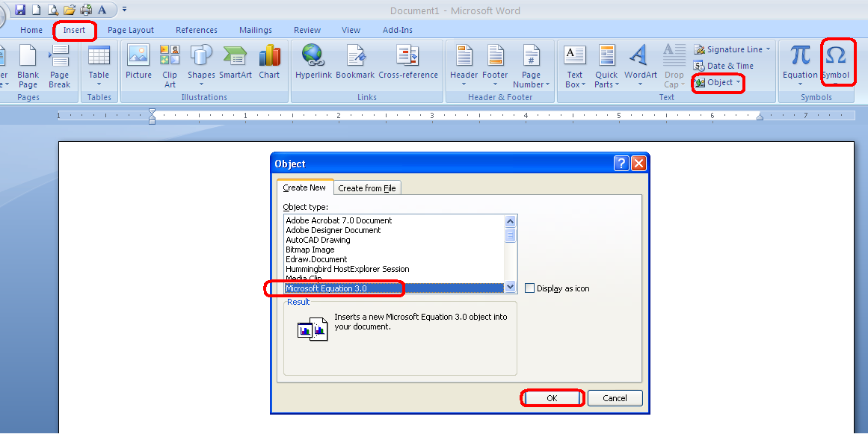Switch to the Create from File tab
868x443 pixels.
coord(367,188)
